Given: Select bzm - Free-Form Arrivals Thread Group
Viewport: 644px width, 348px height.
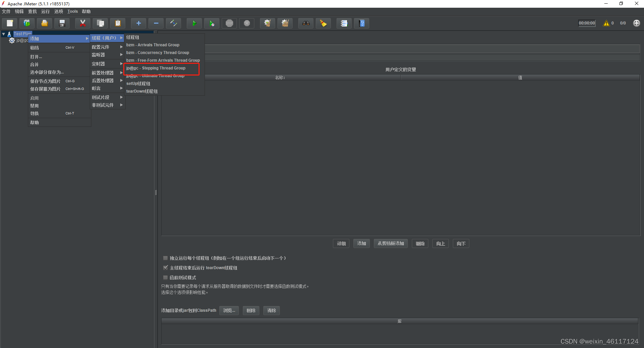Looking at the screenshot, I should 164,60.
